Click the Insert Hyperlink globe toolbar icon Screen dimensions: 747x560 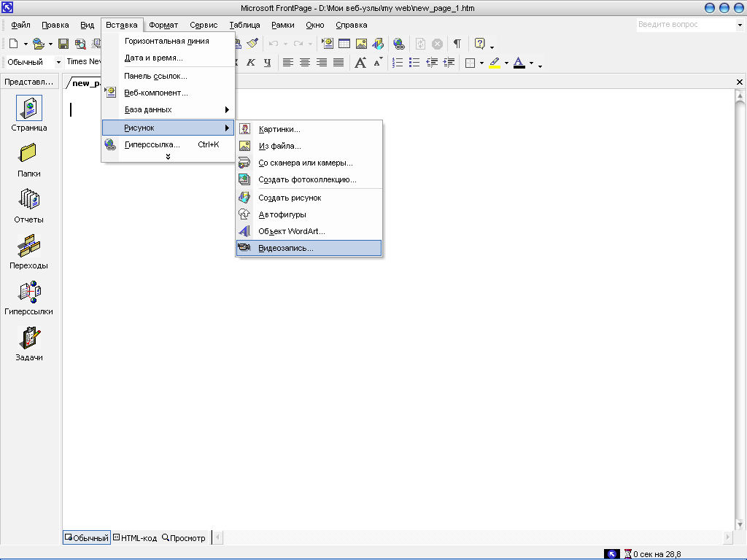point(399,44)
